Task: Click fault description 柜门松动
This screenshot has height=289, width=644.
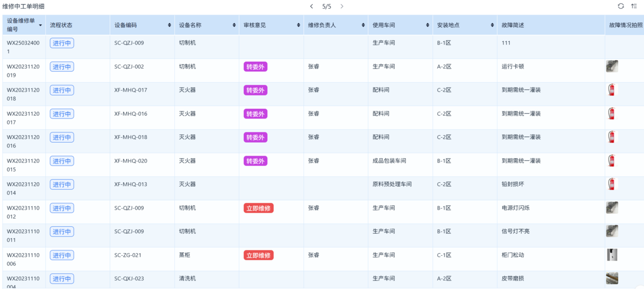Action: 513,255
